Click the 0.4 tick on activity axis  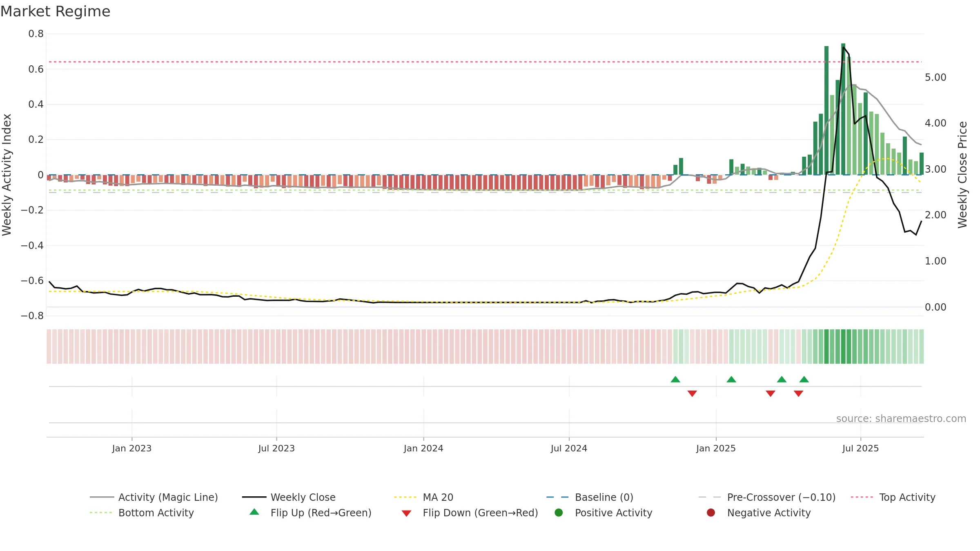pos(36,104)
